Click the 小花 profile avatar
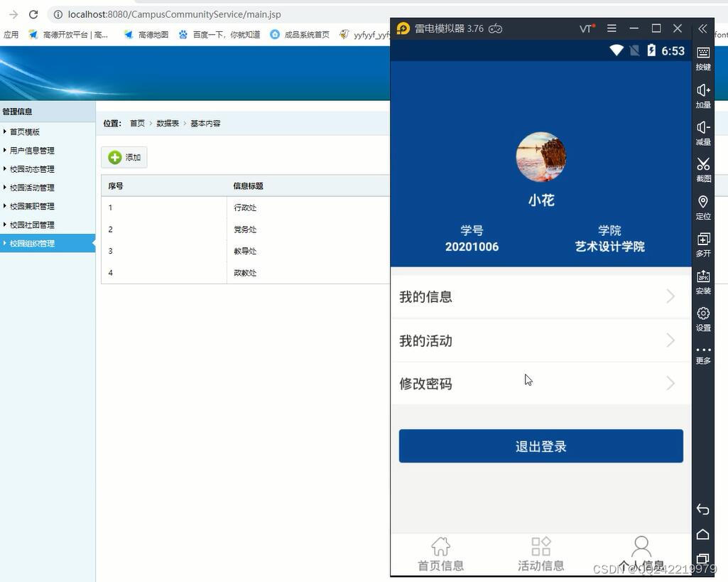728x582 pixels. pyautogui.click(x=541, y=157)
